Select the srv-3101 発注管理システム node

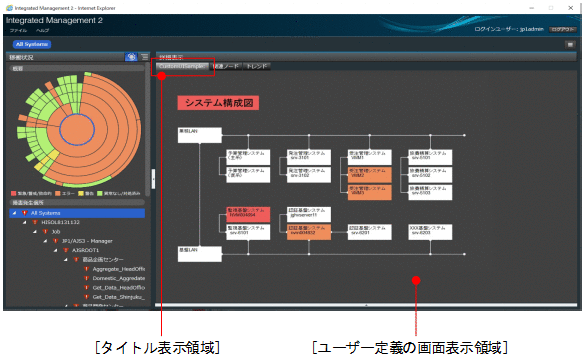click(309, 157)
